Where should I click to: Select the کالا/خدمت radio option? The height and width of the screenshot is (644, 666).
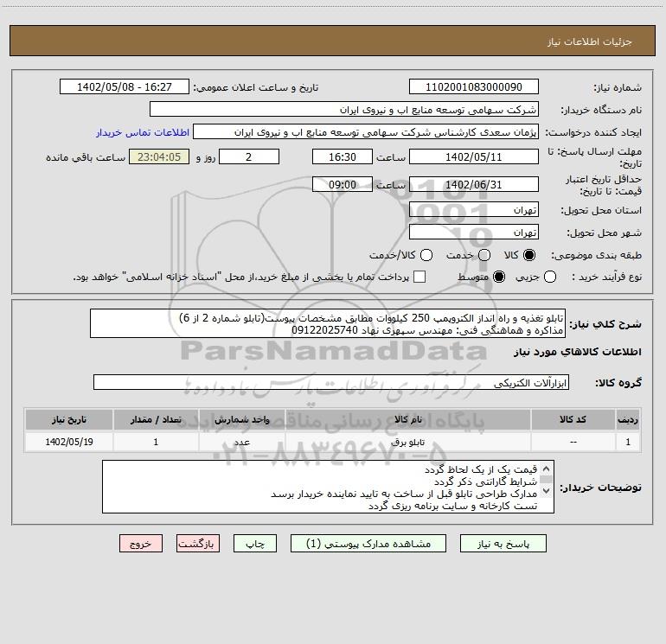426,255
